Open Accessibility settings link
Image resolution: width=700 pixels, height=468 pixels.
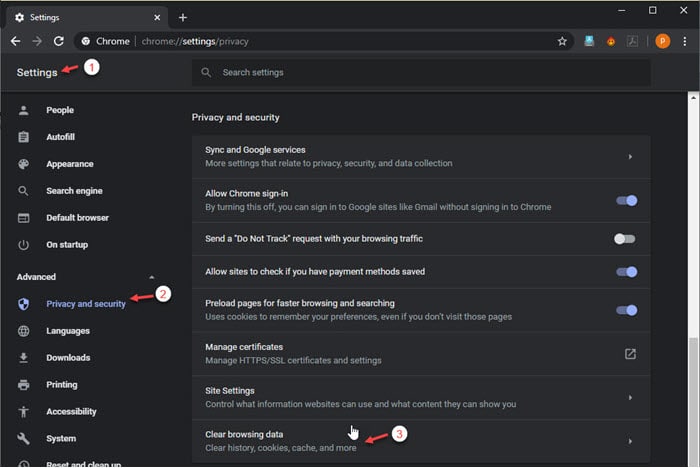71,412
